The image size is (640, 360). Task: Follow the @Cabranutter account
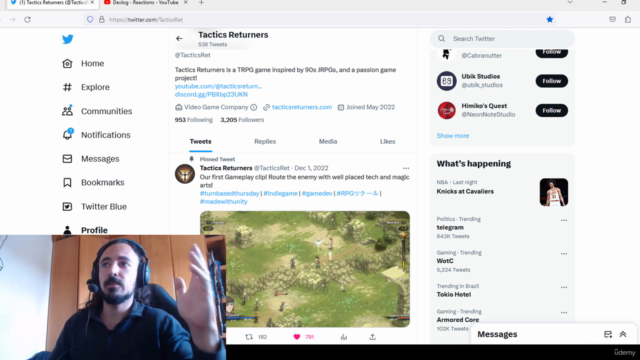pyautogui.click(x=551, y=52)
